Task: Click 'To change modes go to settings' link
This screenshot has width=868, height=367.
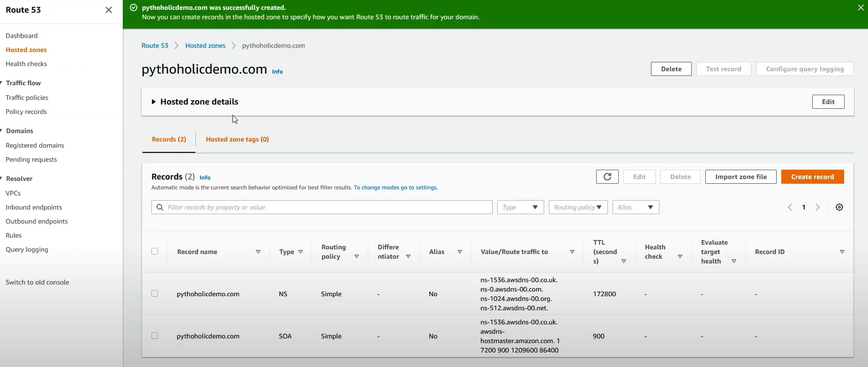Action: (x=396, y=187)
